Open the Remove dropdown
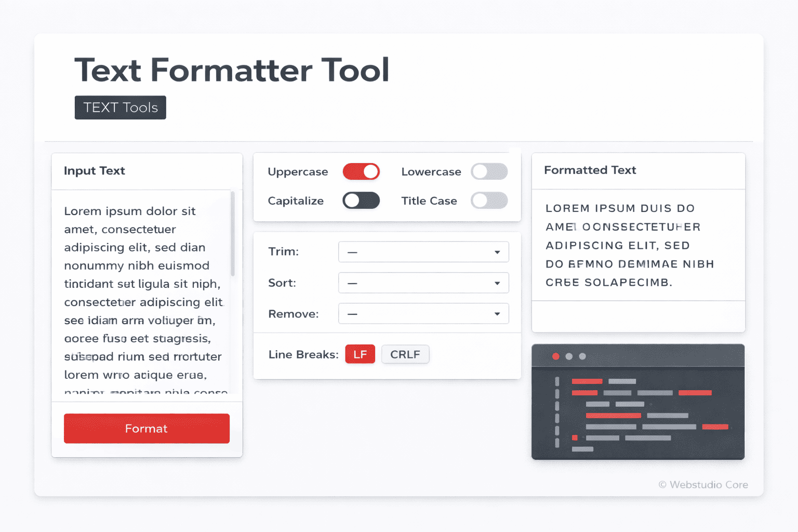Screen dimensions: 798x532 pos(423,314)
